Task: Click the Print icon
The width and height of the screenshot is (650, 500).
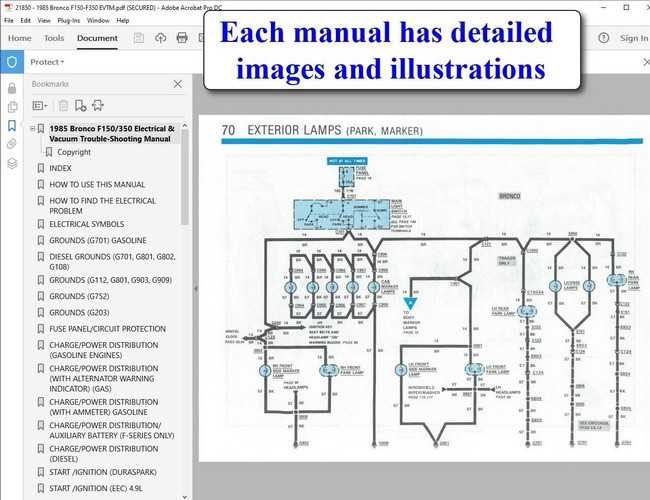Action: [182, 38]
